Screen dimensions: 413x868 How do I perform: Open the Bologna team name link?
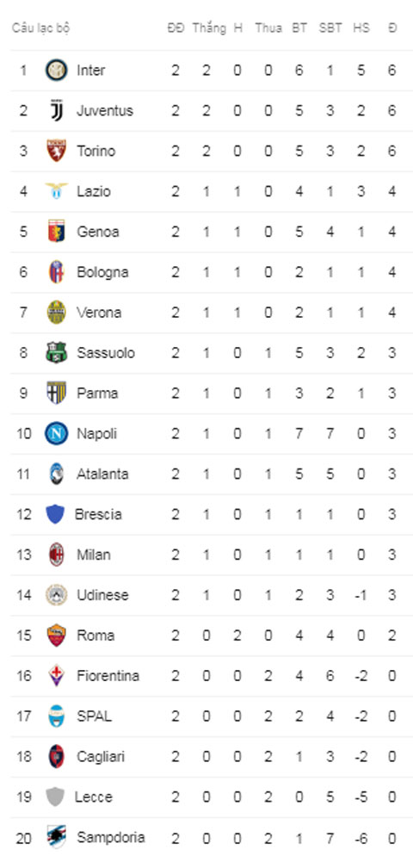(x=102, y=272)
